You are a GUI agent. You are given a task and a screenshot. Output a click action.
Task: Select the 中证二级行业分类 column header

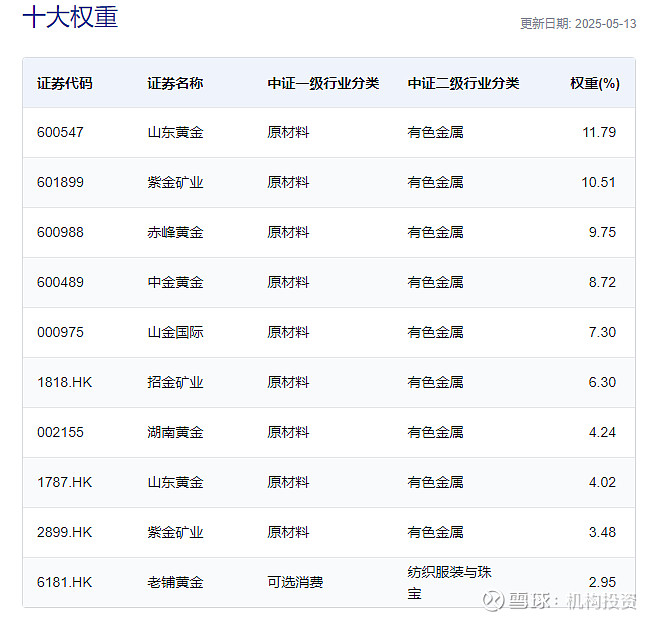pyautogui.click(x=463, y=83)
